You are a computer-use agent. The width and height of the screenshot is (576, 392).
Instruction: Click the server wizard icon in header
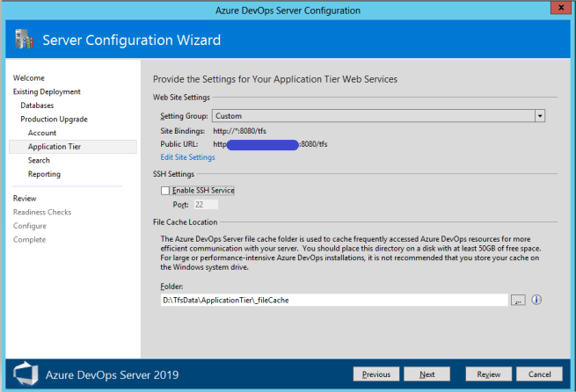(x=25, y=40)
